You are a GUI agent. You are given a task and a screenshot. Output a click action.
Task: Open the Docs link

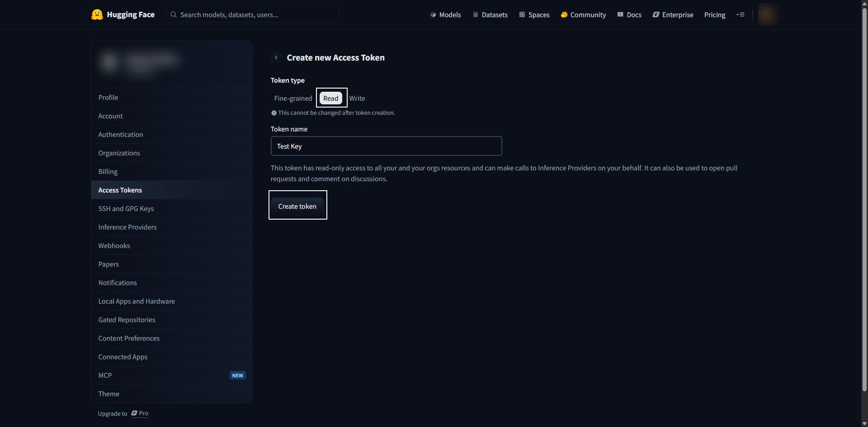629,14
